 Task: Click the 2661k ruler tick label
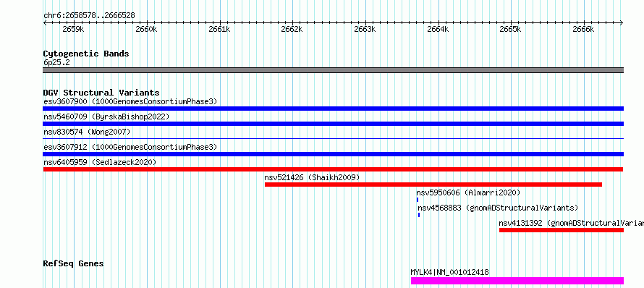219,30
